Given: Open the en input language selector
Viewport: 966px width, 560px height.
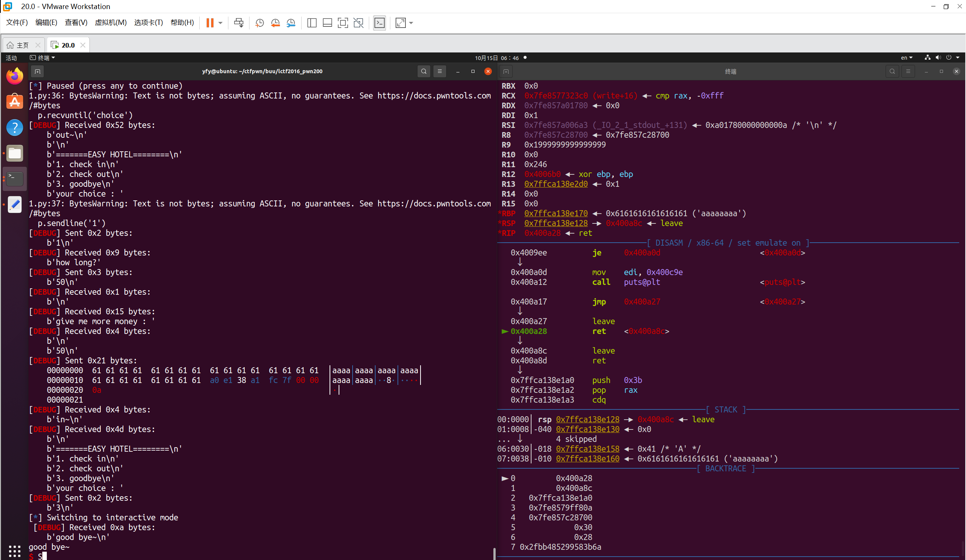Looking at the screenshot, I should tap(907, 58).
